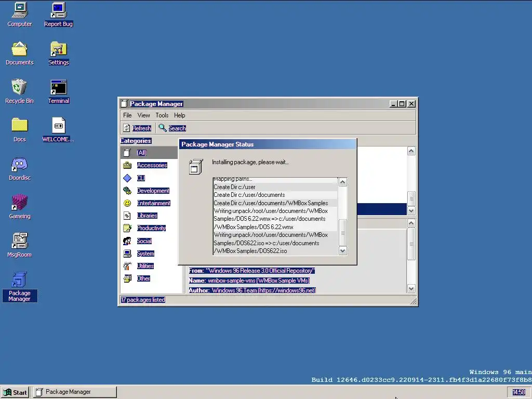Open the Settings desktop icon

[x=58, y=54]
